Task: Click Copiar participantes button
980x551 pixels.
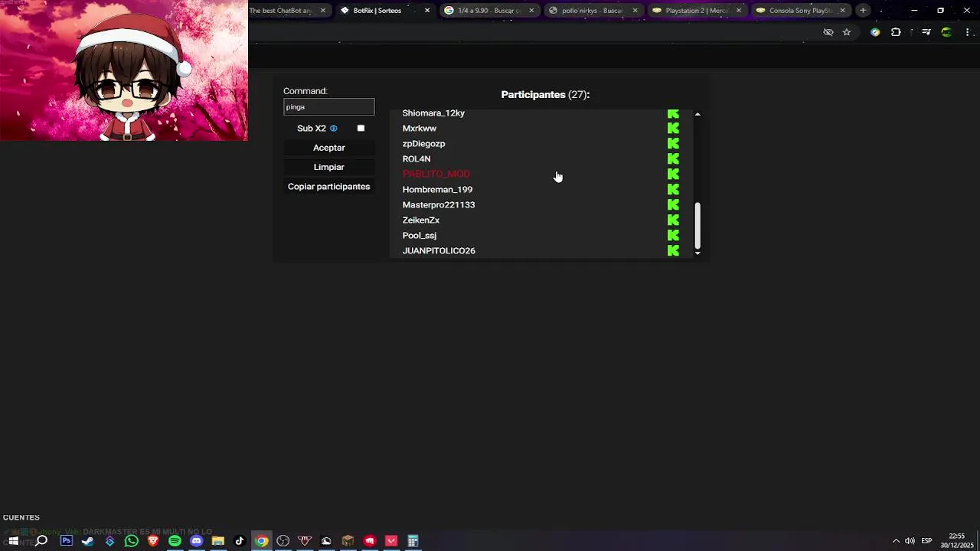Action: pyautogui.click(x=329, y=187)
